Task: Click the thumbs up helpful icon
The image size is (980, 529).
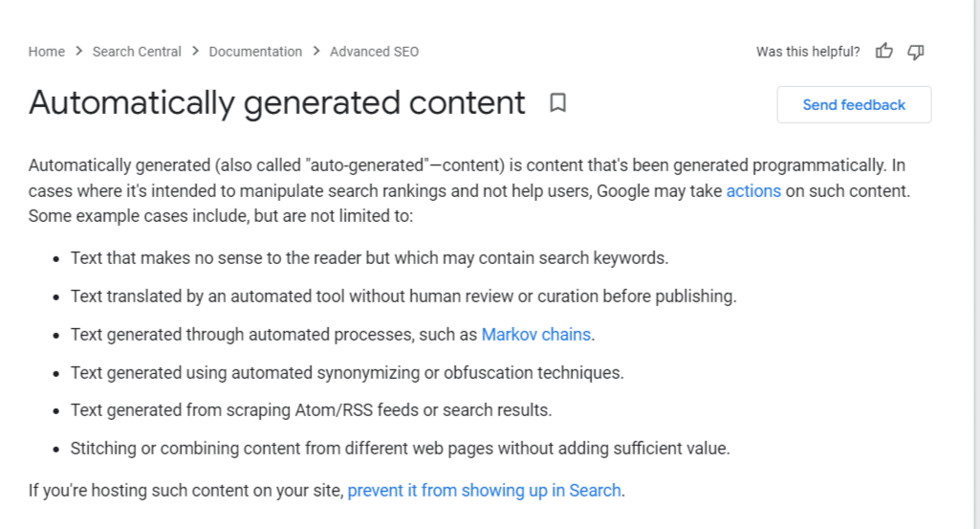Action: click(x=883, y=52)
